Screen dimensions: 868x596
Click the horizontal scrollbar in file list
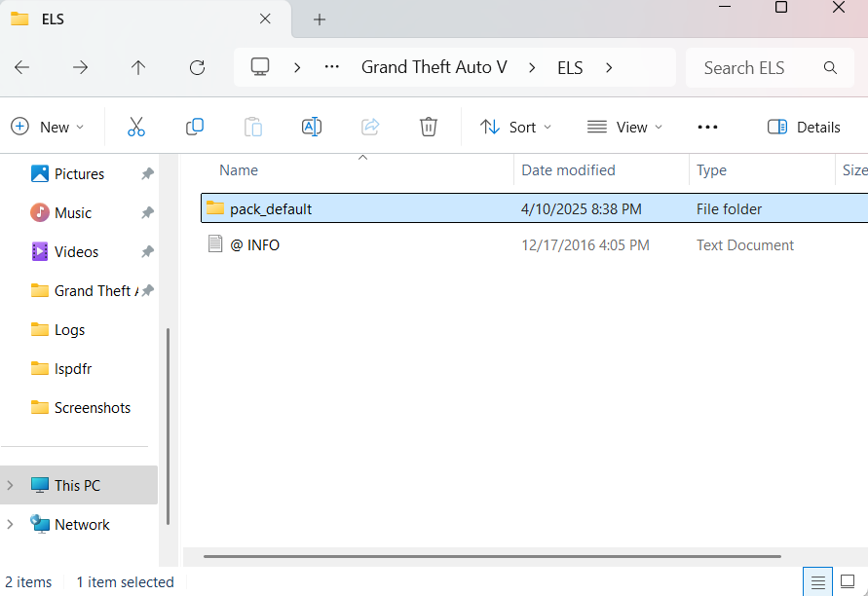coord(492,557)
